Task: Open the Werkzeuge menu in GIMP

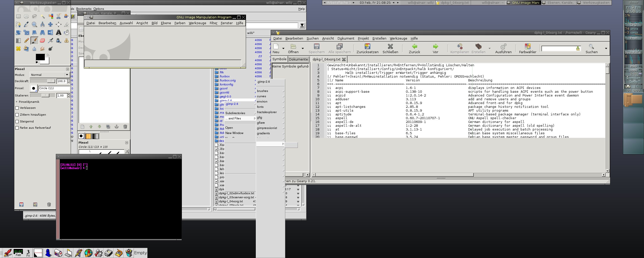Action: 197,23
